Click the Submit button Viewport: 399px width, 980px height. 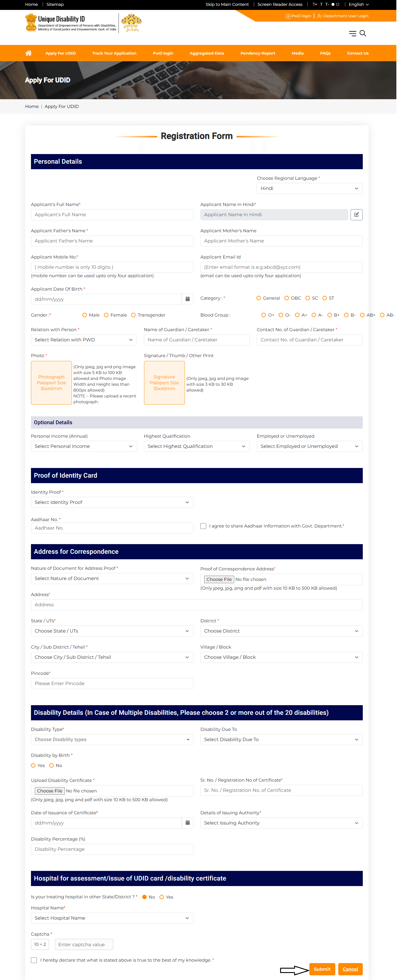(x=322, y=969)
